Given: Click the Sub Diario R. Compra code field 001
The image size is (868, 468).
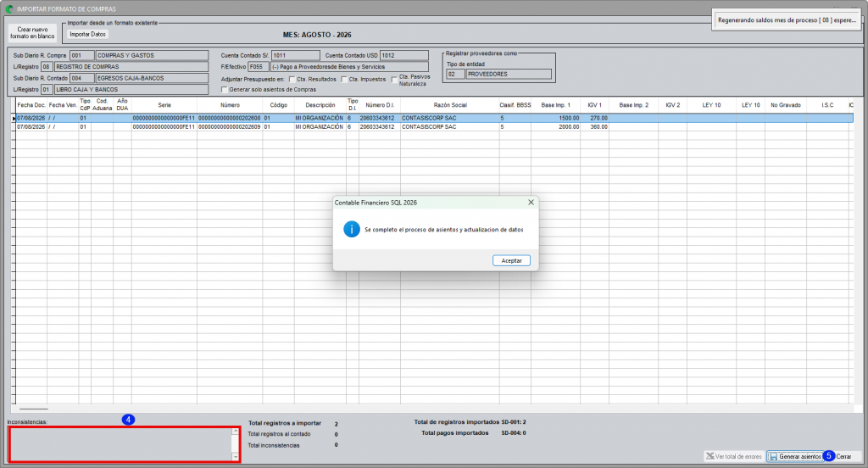Looking at the screenshot, I should tap(82, 55).
